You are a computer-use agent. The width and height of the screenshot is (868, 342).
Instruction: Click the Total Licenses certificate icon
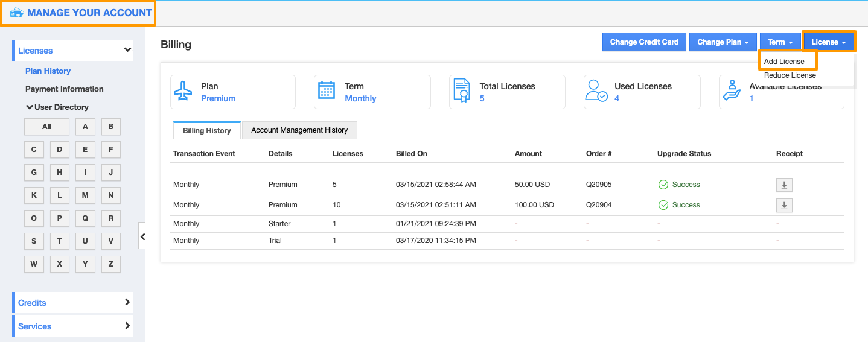tap(462, 91)
